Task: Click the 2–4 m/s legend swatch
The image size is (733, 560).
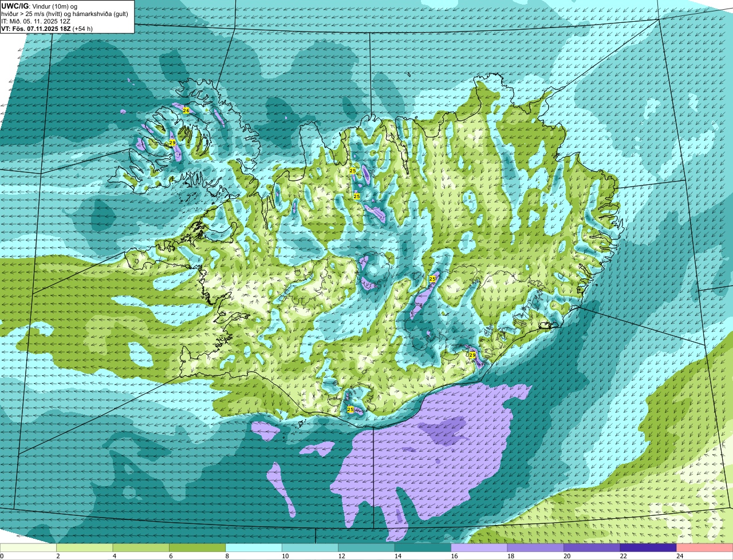Action: coord(85,547)
